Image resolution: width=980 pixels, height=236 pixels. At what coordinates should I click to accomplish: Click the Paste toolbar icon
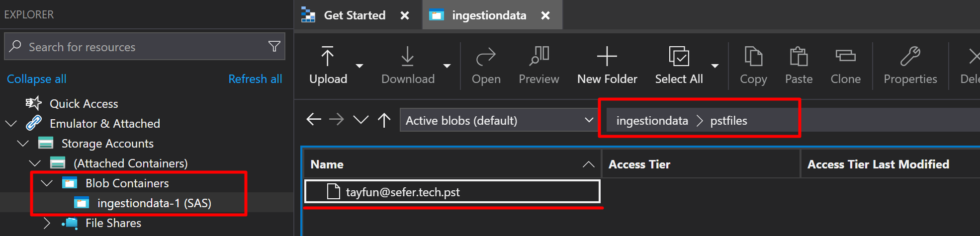coord(799,57)
